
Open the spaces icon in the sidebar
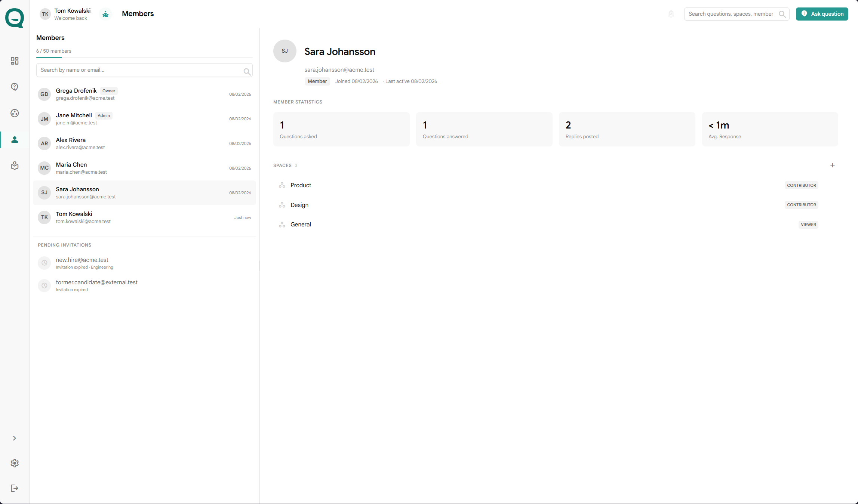pyautogui.click(x=15, y=113)
